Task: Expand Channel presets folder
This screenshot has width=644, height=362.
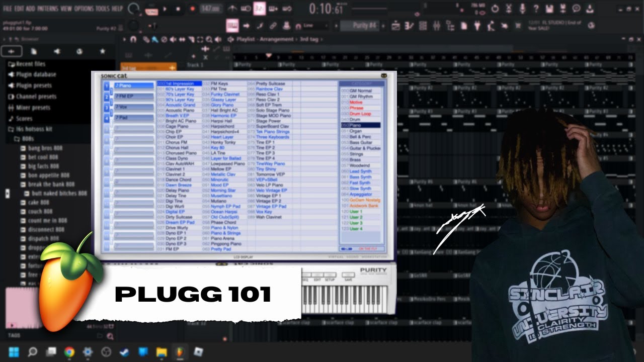Action: (x=32, y=97)
